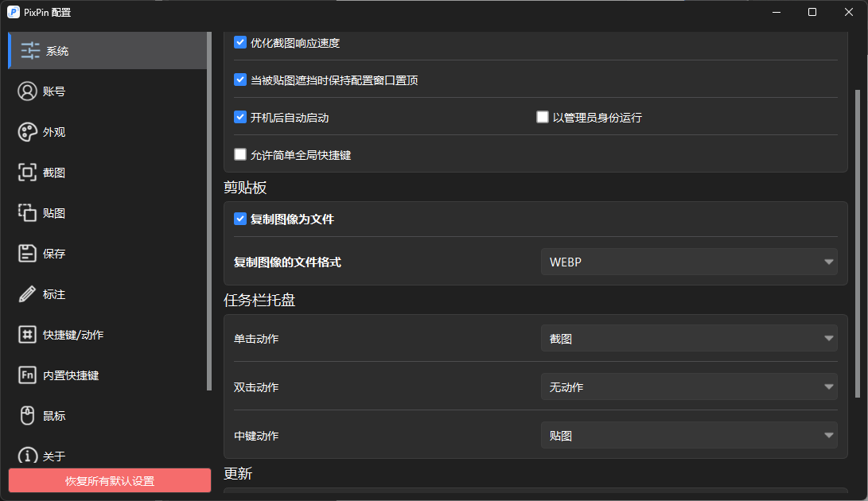
Task: Select the 贴图 pin icon in sidebar
Action: 28,213
